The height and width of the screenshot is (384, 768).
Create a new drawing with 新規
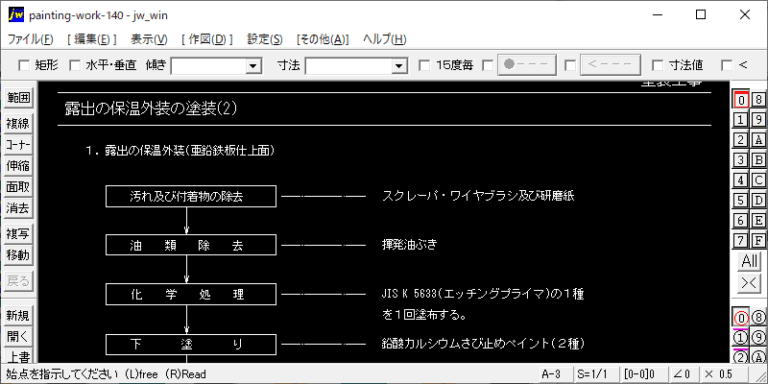tap(18, 316)
